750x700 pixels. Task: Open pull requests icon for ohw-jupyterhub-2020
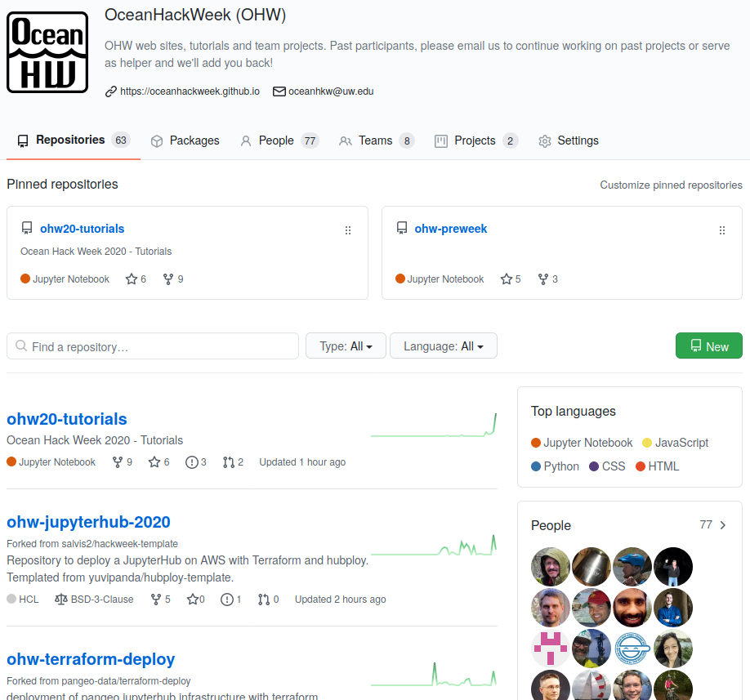coord(264,600)
